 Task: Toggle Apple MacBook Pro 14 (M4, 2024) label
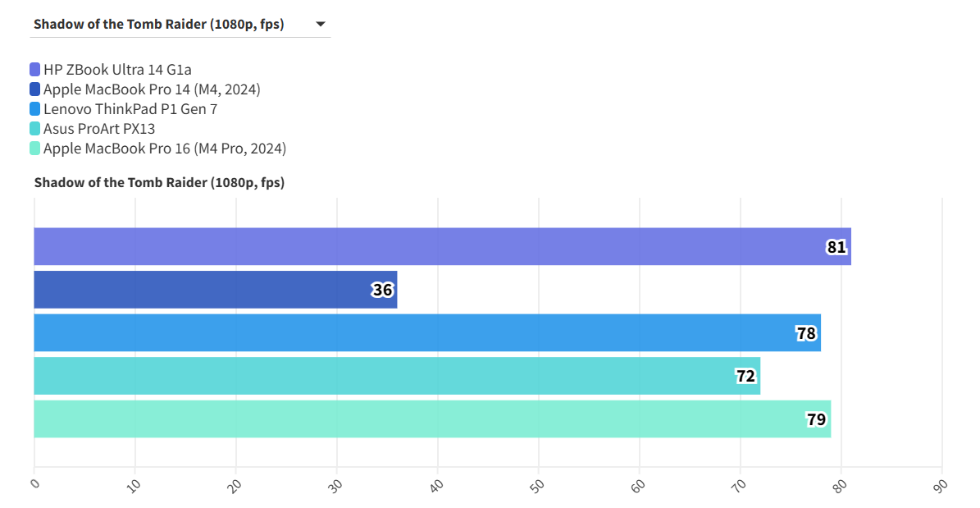(x=152, y=89)
